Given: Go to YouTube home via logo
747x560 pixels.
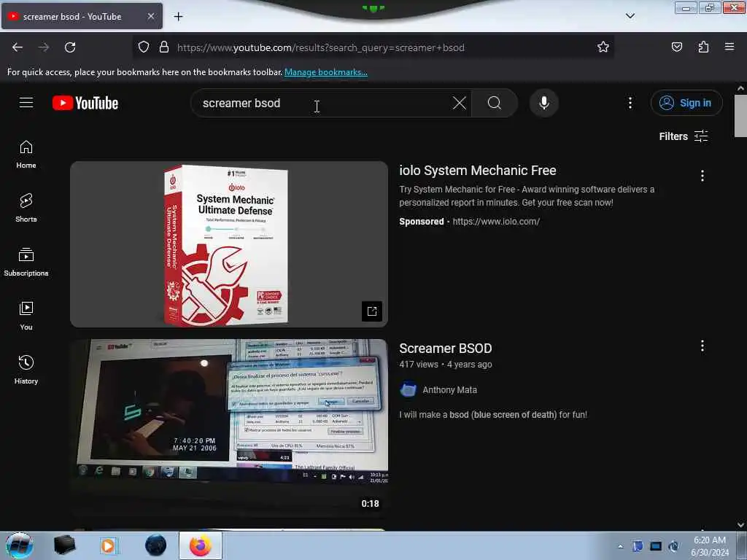Looking at the screenshot, I should (x=85, y=103).
